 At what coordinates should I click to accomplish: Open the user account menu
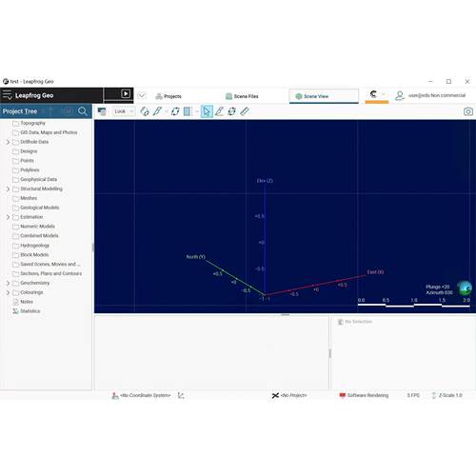(x=430, y=95)
